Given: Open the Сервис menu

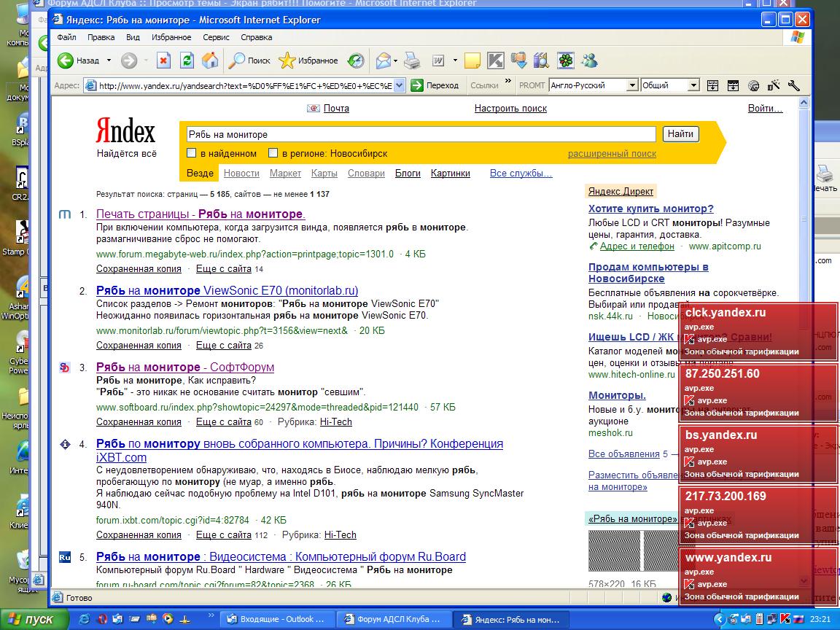Looking at the screenshot, I should [216, 37].
